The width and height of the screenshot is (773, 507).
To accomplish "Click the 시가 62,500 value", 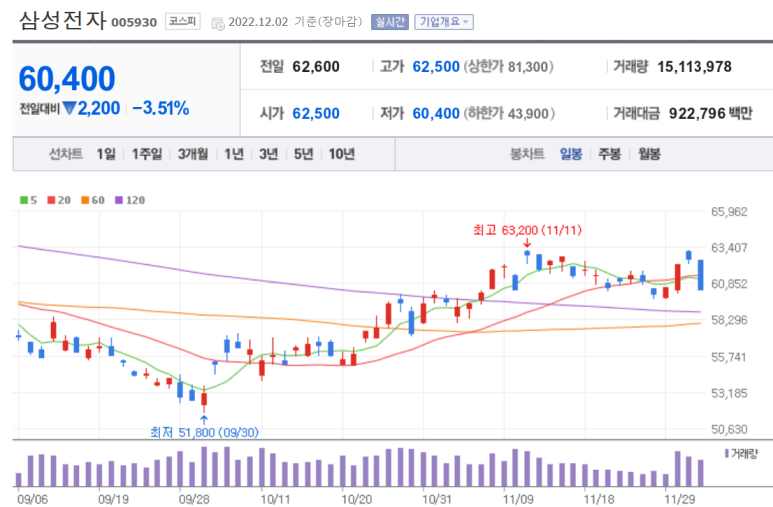I will coord(316,113).
